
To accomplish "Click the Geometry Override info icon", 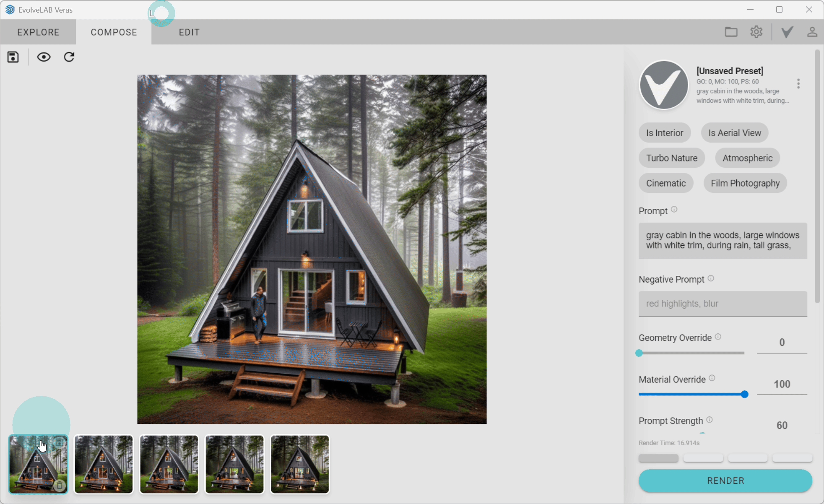I will pyautogui.click(x=718, y=336).
